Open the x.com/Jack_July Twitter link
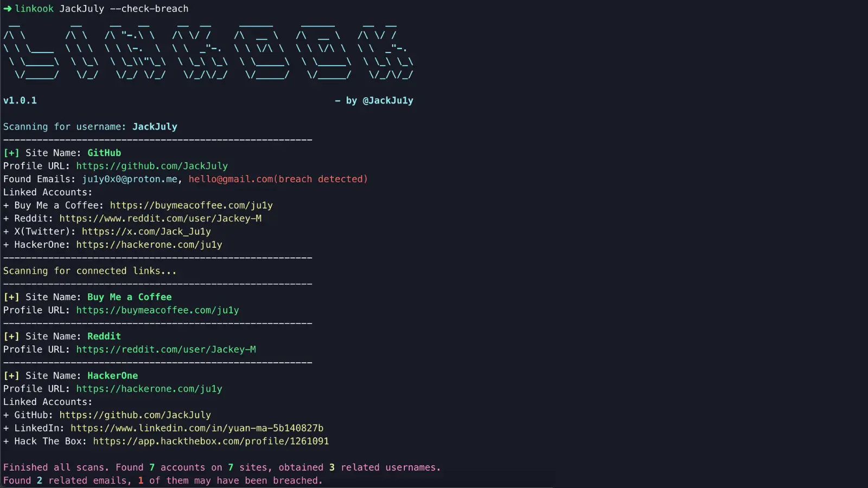This screenshot has width=868, height=488. click(x=146, y=232)
